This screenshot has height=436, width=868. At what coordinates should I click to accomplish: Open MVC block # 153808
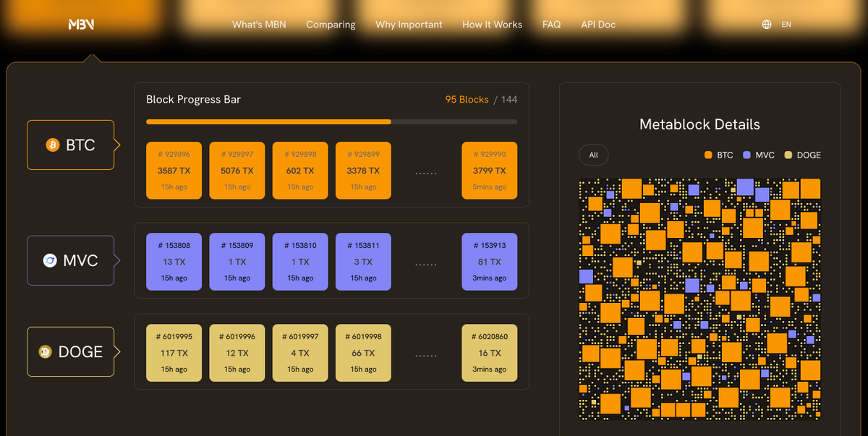(x=174, y=261)
